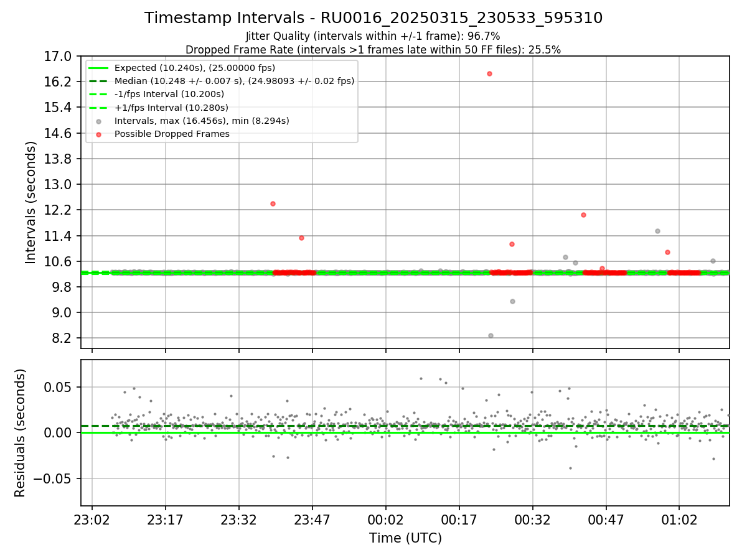Click the red marker beside 'Possible Dropped Frames'
747x560 pixels.
98,134
